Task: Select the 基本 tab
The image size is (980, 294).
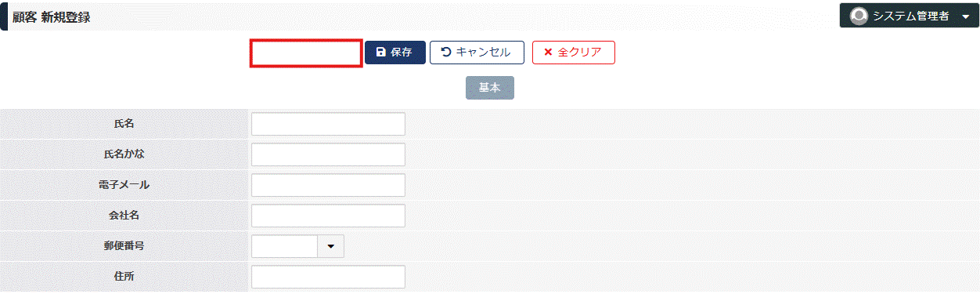Action: click(490, 88)
